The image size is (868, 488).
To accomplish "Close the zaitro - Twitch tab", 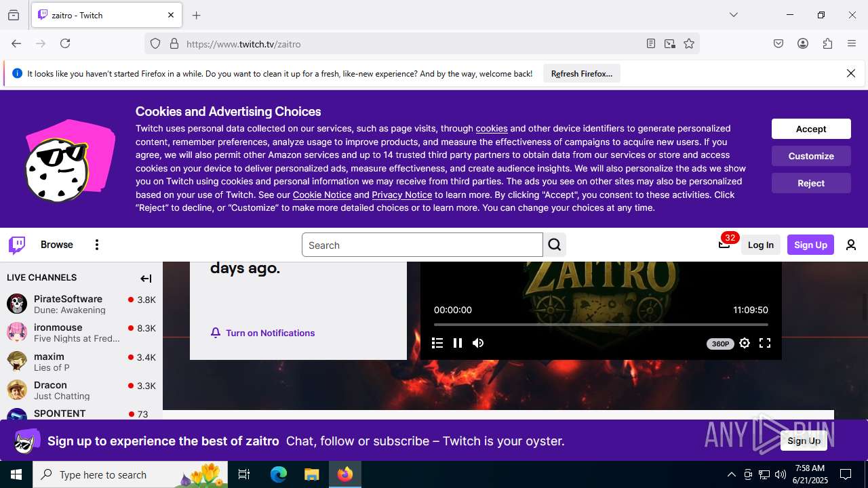I will tap(171, 15).
